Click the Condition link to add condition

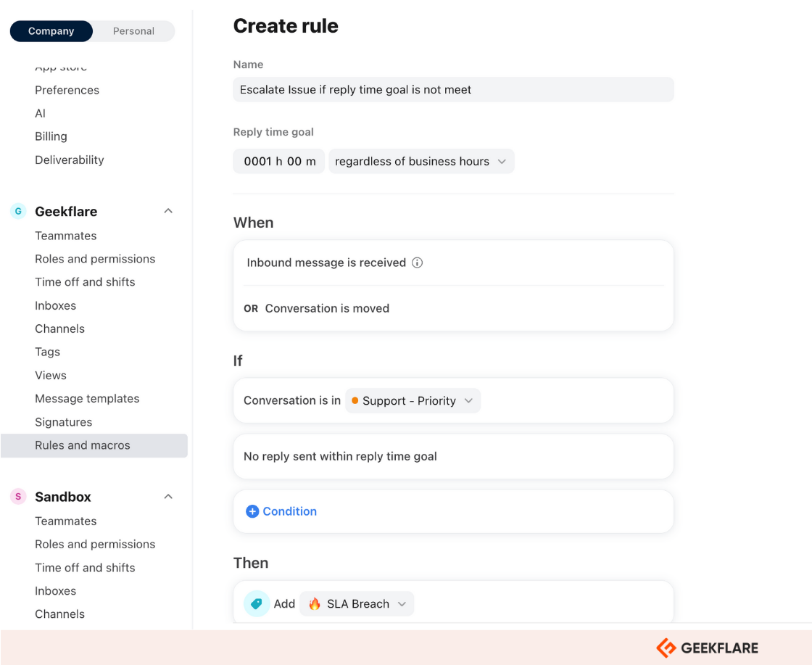coord(289,511)
